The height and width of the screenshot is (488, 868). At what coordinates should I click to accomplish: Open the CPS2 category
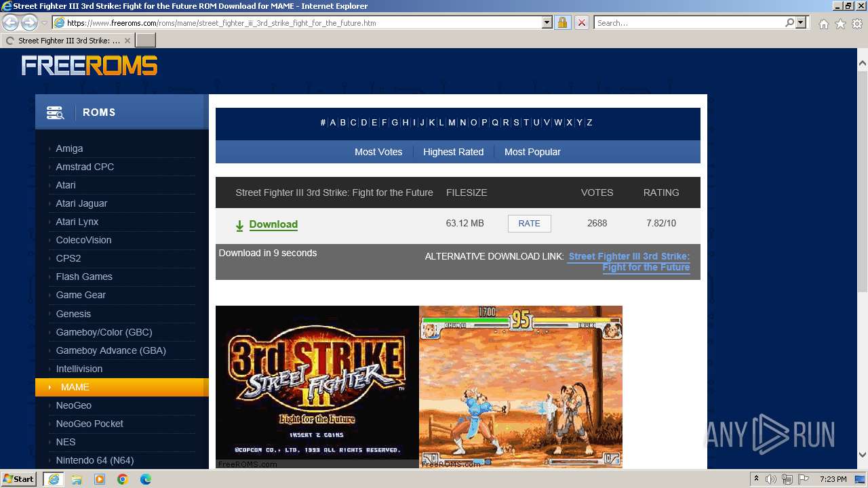tap(68, 258)
